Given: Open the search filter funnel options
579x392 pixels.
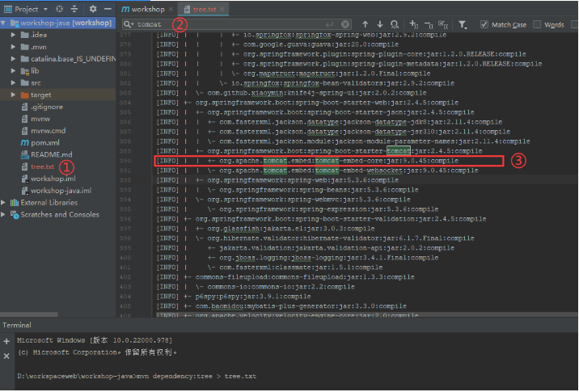Looking at the screenshot, I should point(463,25).
